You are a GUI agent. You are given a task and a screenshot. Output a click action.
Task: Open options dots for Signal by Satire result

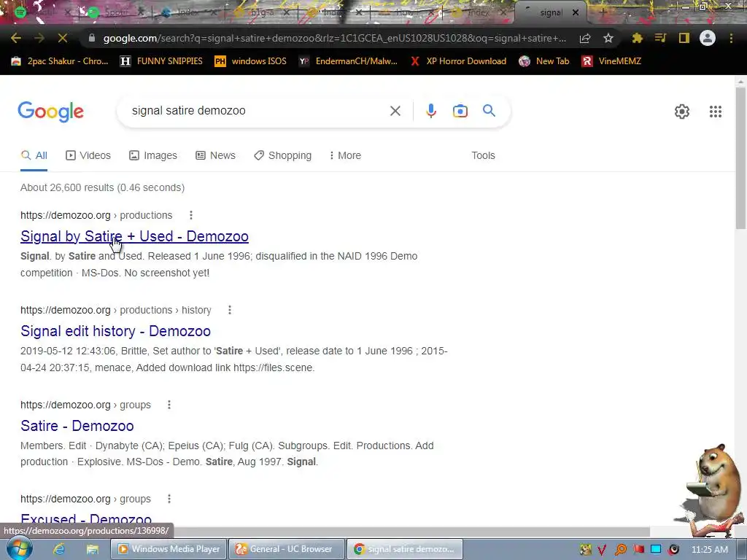pos(191,215)
